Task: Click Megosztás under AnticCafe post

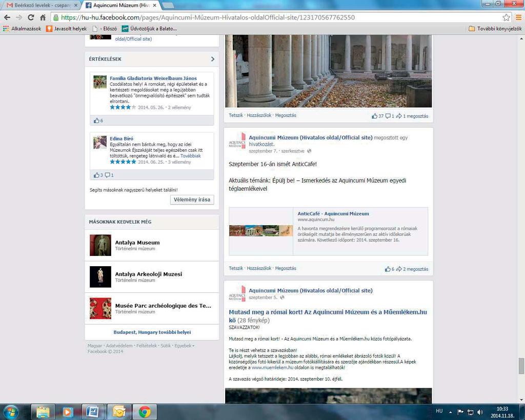Action: 286,268
